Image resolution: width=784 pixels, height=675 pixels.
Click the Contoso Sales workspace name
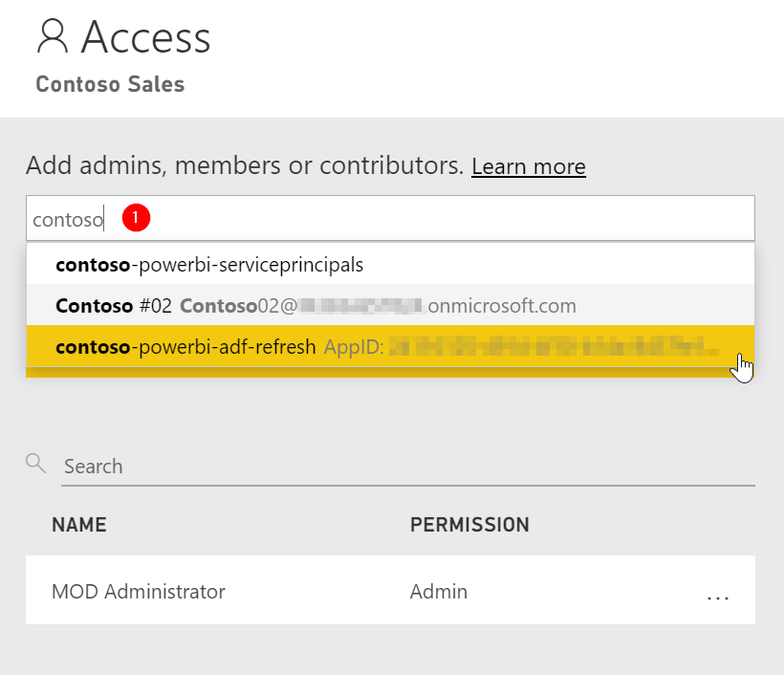click(111, 84)
